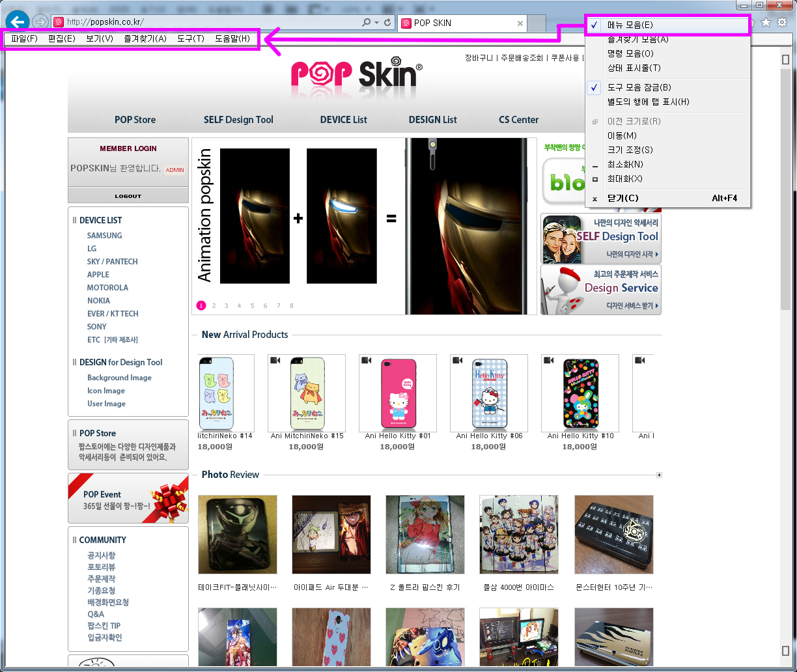The image size is (797, 672).
Task: Click the POP Skin logo
Action: (x=356, y=76)
